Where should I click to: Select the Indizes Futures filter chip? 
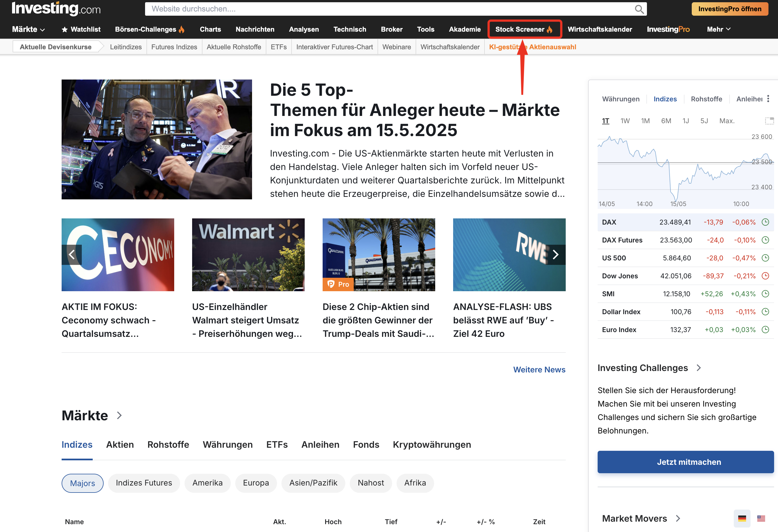tap(144, 483)
